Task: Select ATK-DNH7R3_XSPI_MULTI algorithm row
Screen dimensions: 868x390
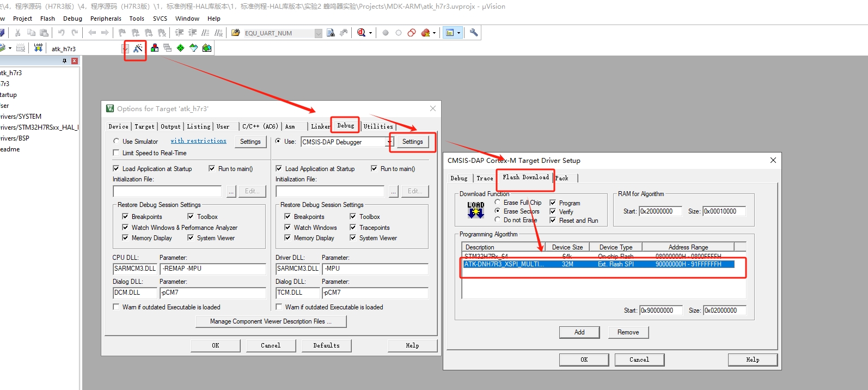Action: pyautogui.click(x=599, y=264)
